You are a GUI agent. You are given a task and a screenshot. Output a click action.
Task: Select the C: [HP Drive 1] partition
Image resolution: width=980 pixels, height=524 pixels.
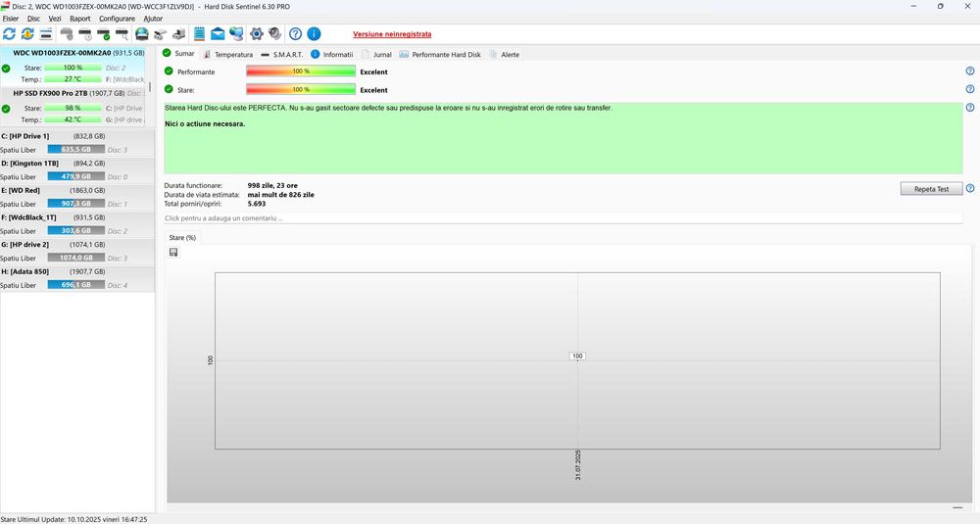[x=76, y=142]
